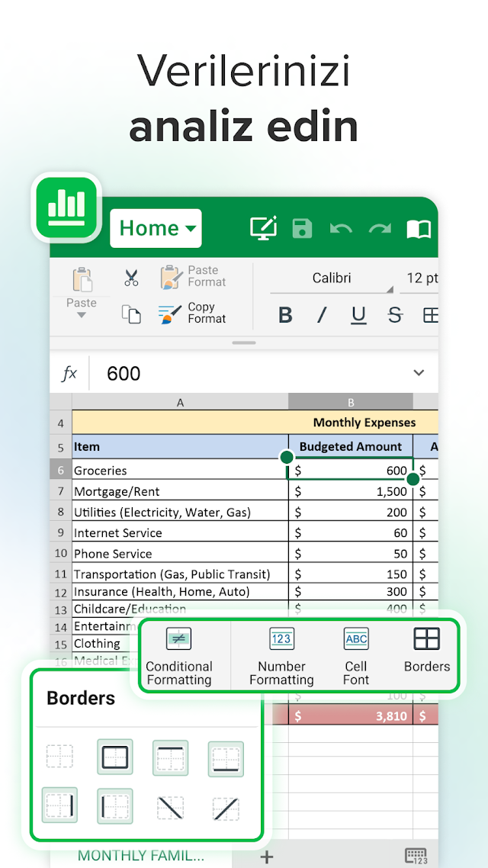Image resolution: width=488 pixels, height=868 pixels.
Task: Open the Home ribbon dropdown
Action: click(x=156, y=228)
